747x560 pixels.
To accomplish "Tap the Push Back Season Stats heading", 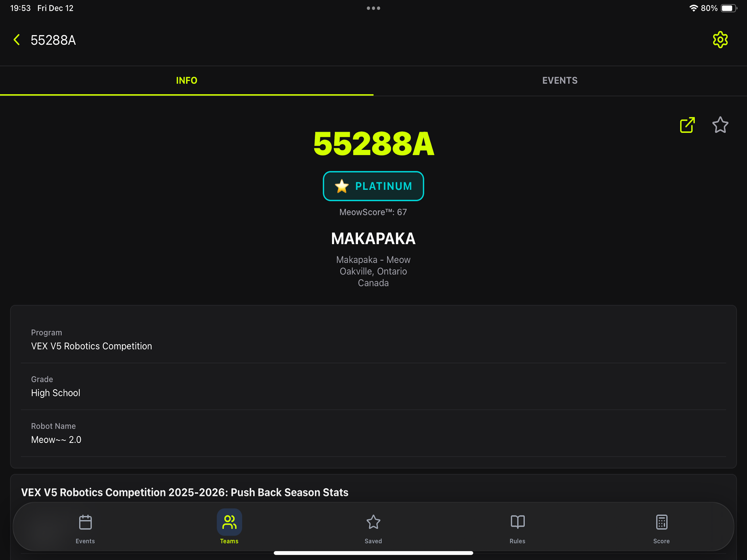I will (185, 492).
